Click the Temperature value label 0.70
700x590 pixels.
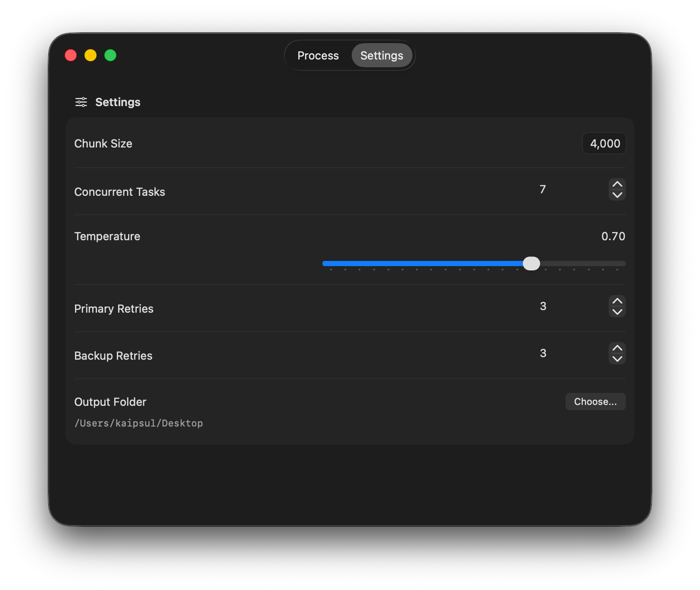[x=613, y=236]
